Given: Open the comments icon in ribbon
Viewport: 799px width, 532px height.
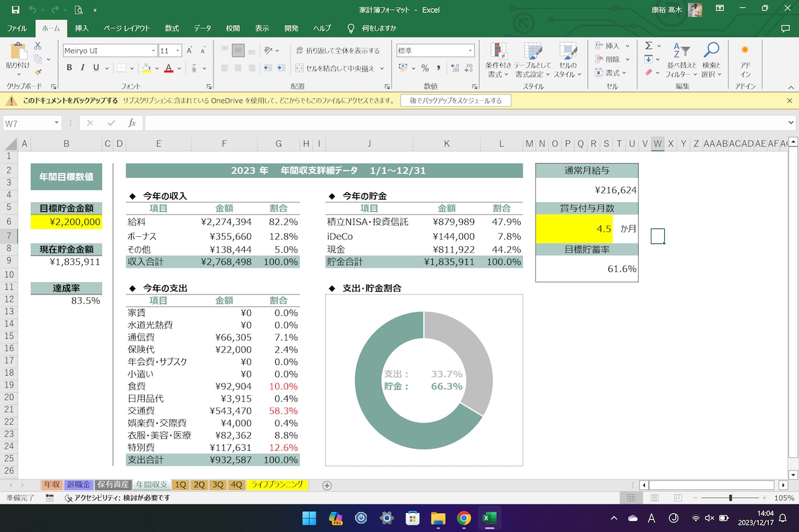Looking at the screenshot, I should tap(785, 28).
